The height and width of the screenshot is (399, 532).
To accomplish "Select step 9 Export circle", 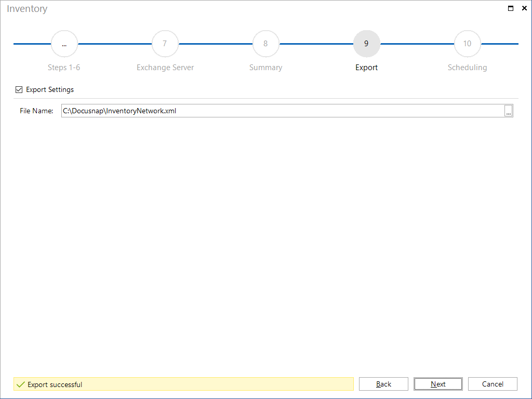I will click(366, 44).
